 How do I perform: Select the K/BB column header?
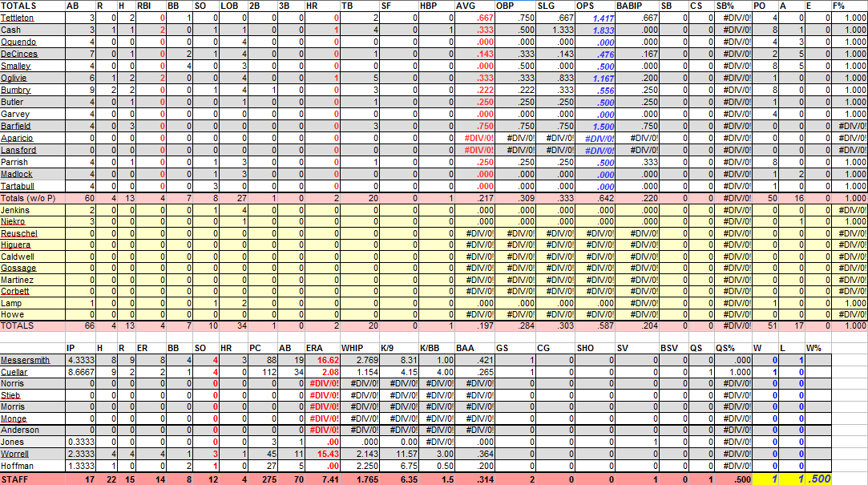tap(437, 348)
